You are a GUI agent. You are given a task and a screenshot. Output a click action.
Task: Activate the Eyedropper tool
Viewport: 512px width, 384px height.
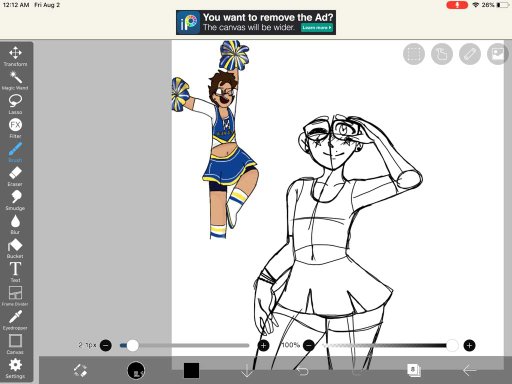pos(15,320)
